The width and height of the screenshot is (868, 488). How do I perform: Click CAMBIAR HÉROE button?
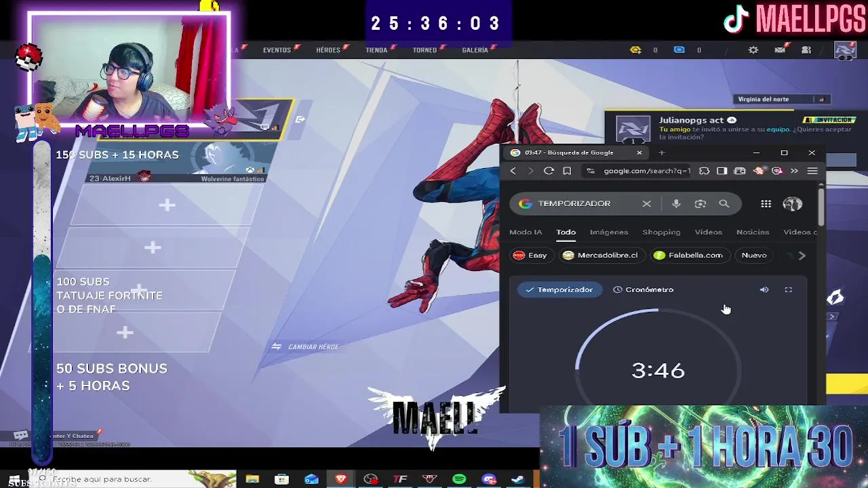(x=306, y=347)
